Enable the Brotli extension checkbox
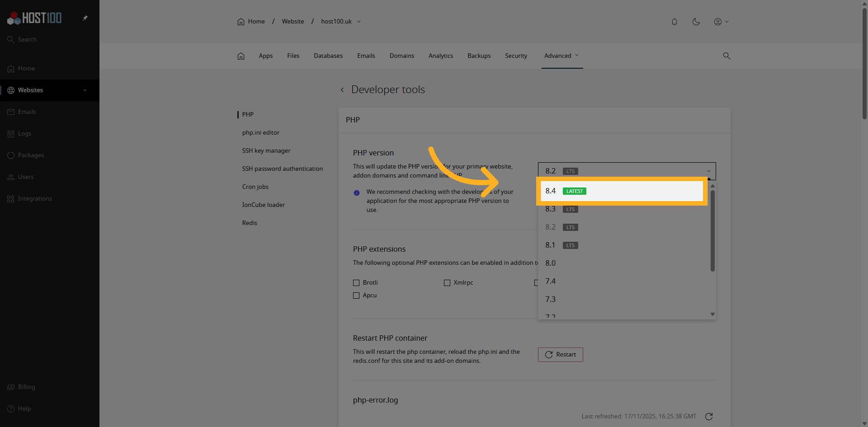The image size is (868, 427). click(x=356, y=283)
